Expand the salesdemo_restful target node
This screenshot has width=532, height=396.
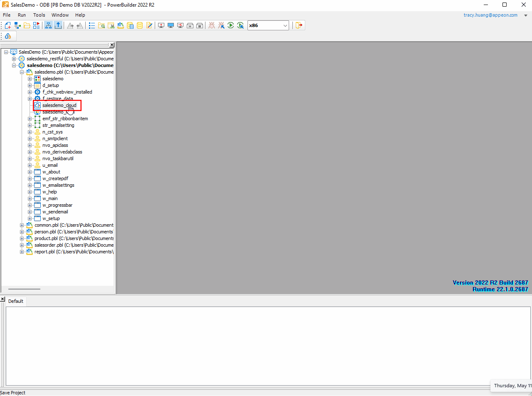click(x=14, y=59)
